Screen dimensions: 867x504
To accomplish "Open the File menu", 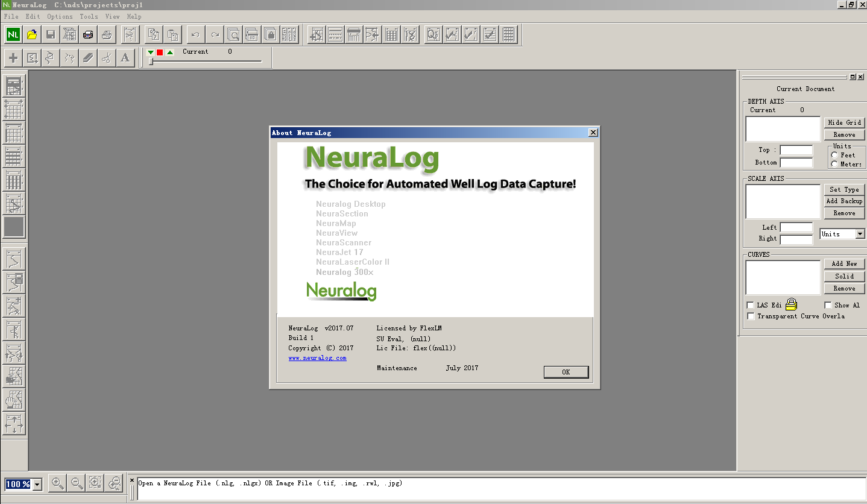I will click(11, 16).
